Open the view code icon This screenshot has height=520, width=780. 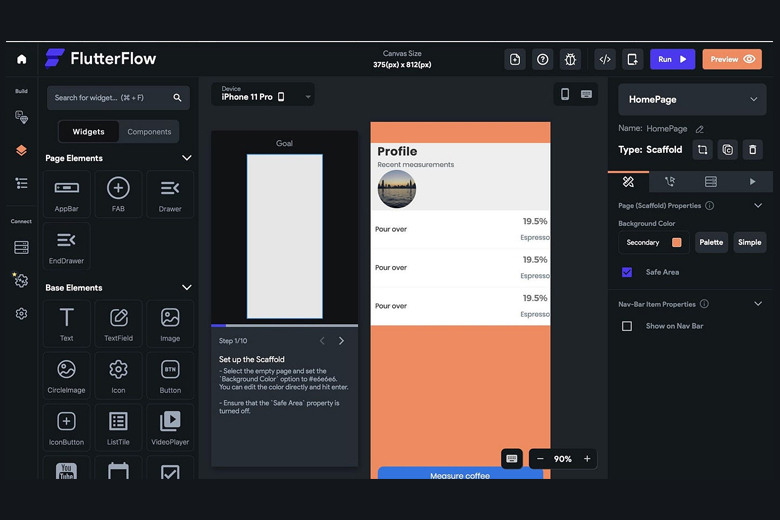605,59
